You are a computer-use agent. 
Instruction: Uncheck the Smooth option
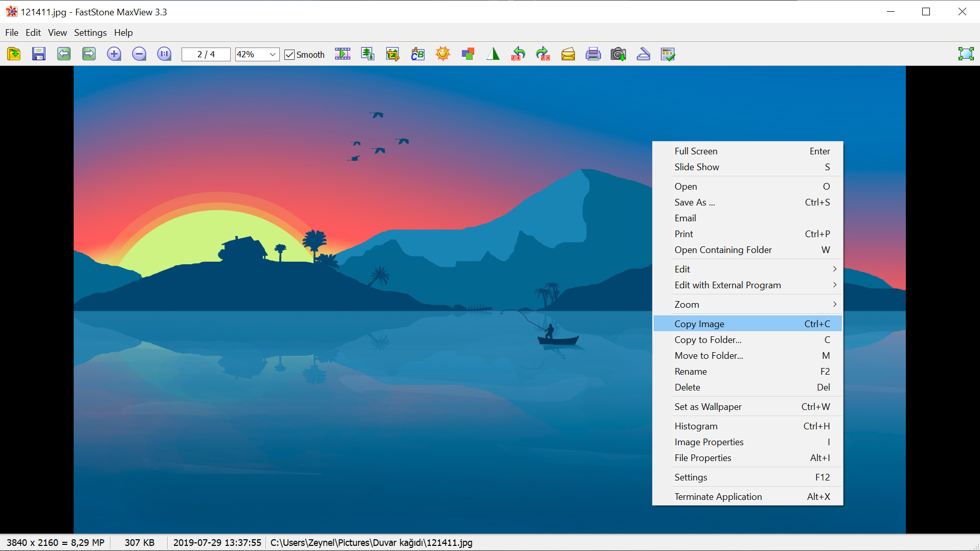point(290,54)
